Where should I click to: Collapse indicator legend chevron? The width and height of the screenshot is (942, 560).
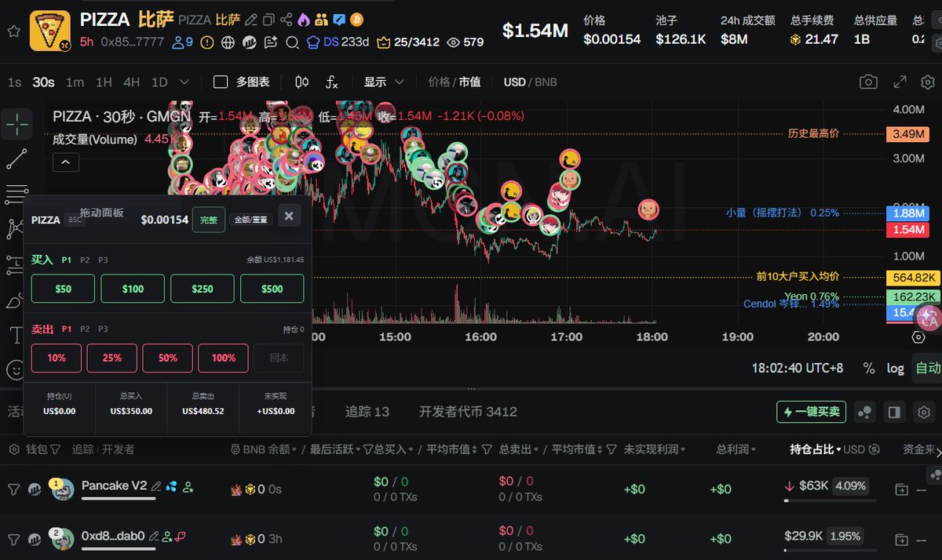pyautogui.click(x=65, y=162)
